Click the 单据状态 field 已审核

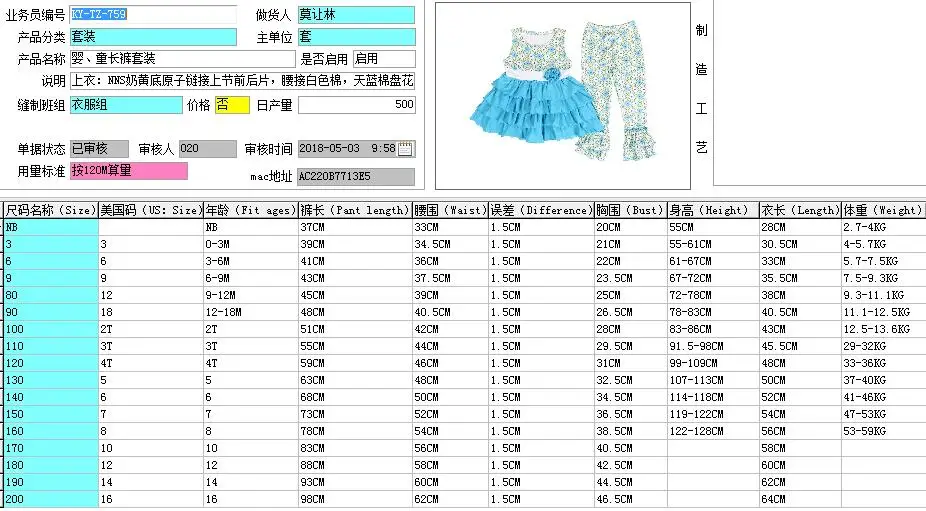click(x=99, y=149)
